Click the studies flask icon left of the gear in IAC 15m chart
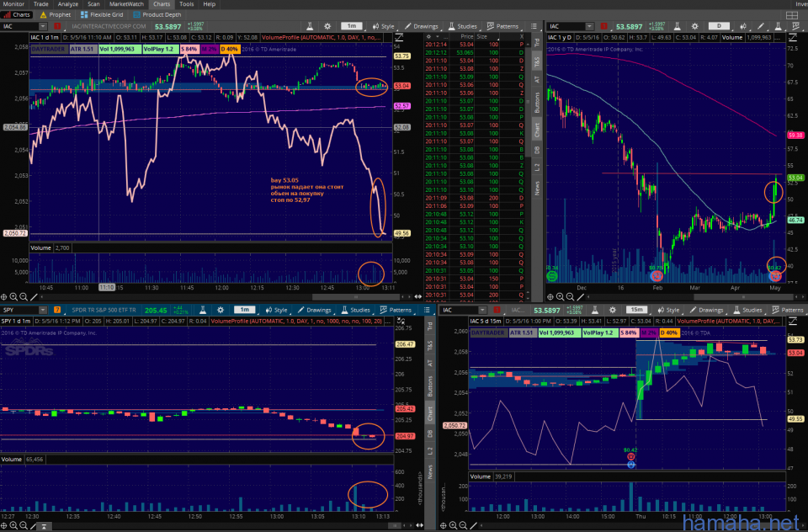Image resolution: width=808 pixels, height=532 pixels. [595, 310]
